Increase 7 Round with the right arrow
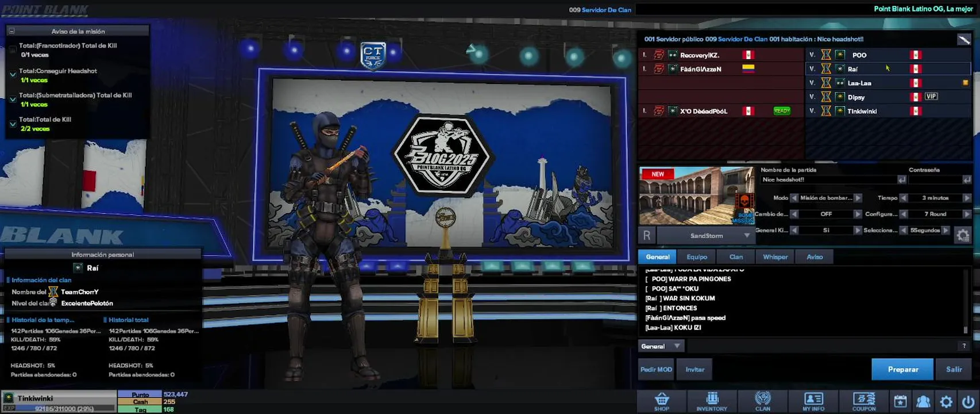 967,214
